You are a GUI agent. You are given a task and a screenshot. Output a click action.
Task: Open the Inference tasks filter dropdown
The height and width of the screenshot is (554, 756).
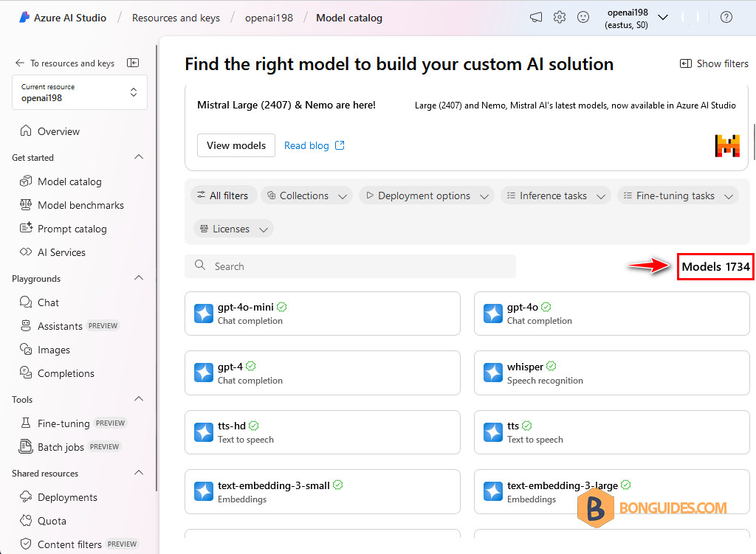click(556, 195)
